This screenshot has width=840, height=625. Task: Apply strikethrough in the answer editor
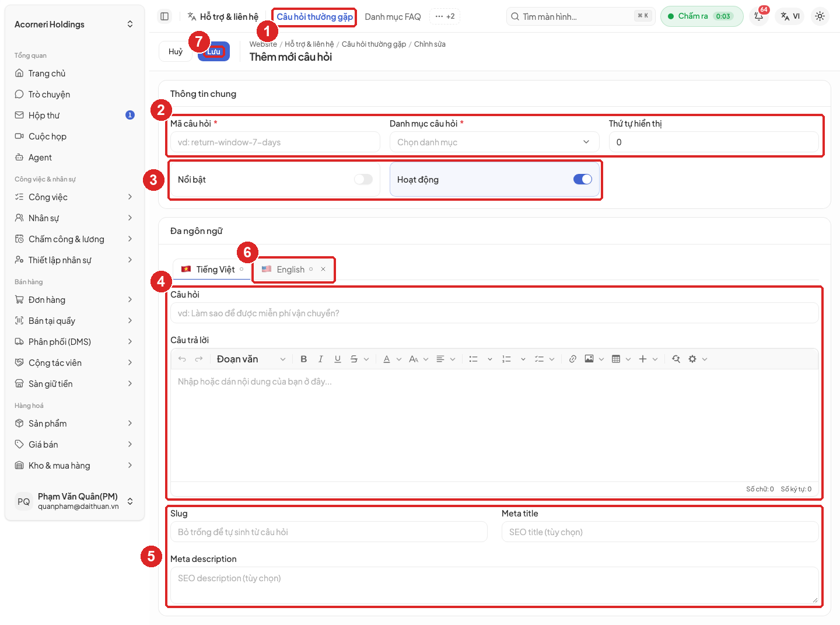[x=354, y=359]
